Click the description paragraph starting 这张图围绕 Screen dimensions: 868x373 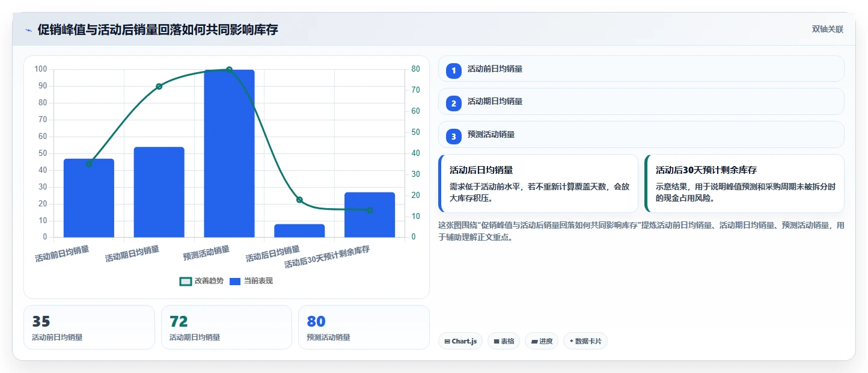(641, 231)
